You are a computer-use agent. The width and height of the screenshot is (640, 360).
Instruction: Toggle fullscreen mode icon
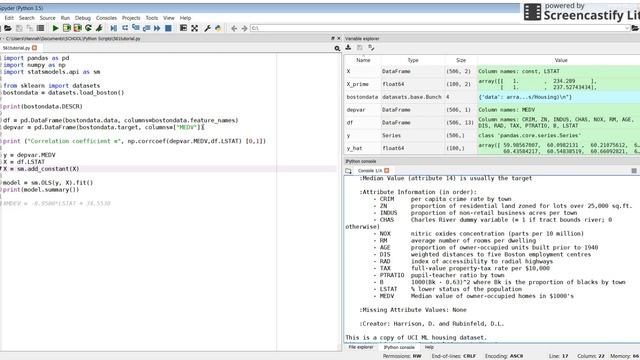click(x=194, y=28)
